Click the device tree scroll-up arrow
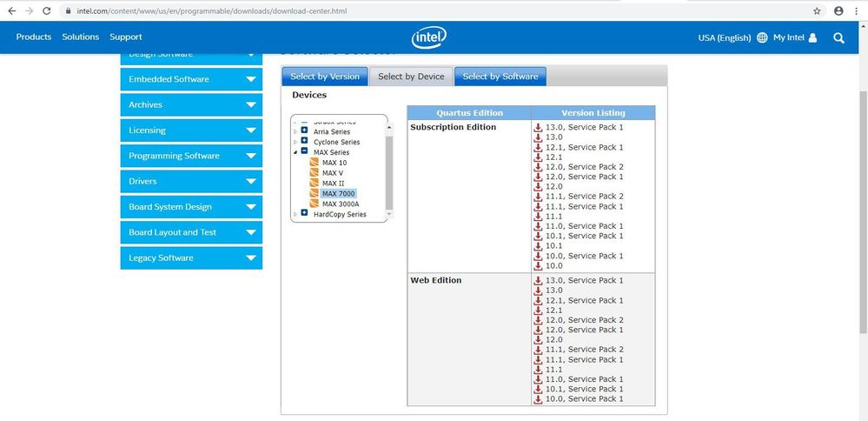The height and width of the screenshot is (421, 868). pos(388,127)
